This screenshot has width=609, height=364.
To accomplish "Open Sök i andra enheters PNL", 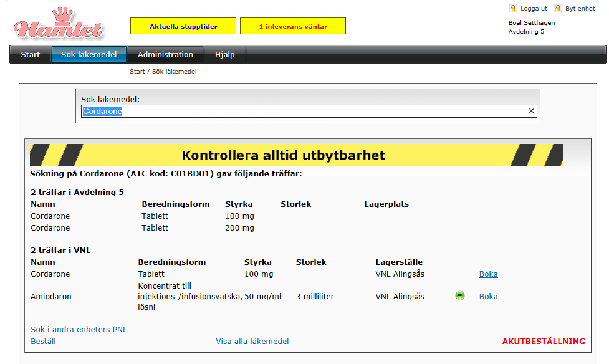I will tap(79, 330).
